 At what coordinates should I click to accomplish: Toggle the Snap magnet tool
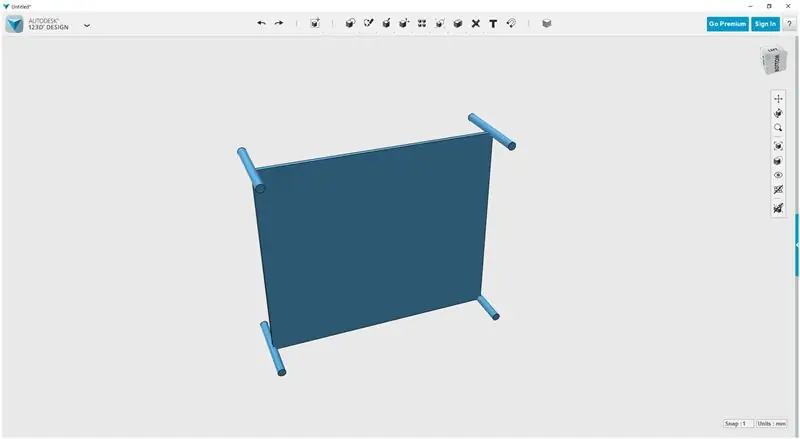pos(511,23)
